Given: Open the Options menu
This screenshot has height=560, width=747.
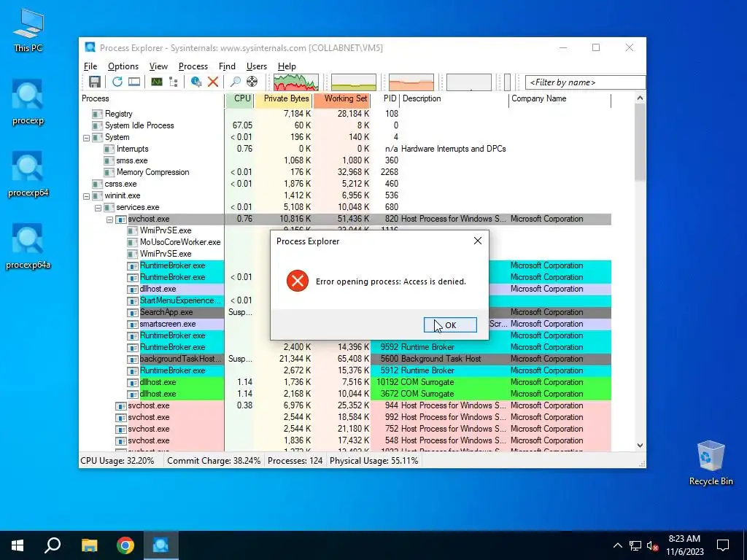Looking at the screenshot, I should (x=123, y=66).
